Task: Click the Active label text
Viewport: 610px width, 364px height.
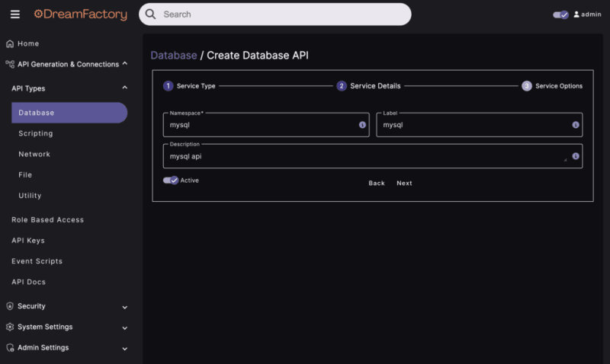Action: pyautogui.click(x=189, y=180)
